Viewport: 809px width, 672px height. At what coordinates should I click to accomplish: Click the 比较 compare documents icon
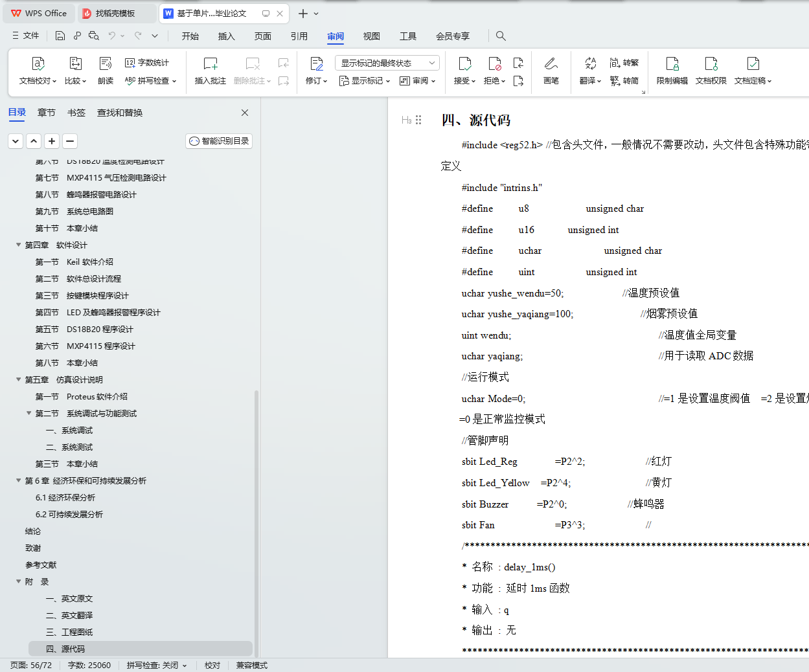75,63
